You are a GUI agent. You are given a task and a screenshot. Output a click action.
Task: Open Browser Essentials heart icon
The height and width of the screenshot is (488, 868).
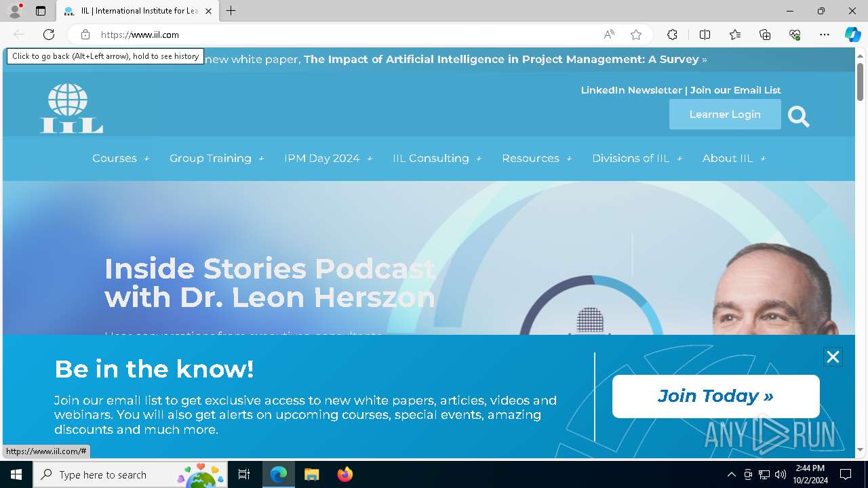point(795,35)
